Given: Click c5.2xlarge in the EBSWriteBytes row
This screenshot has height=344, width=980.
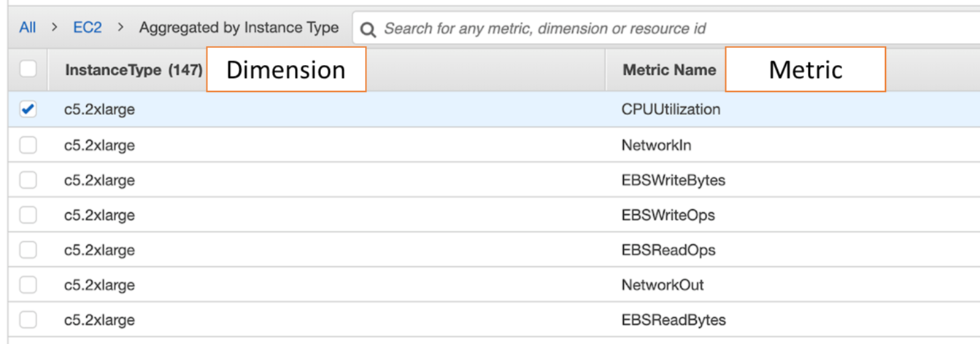Looking at the screenshot, I should (x=99, y=180).
